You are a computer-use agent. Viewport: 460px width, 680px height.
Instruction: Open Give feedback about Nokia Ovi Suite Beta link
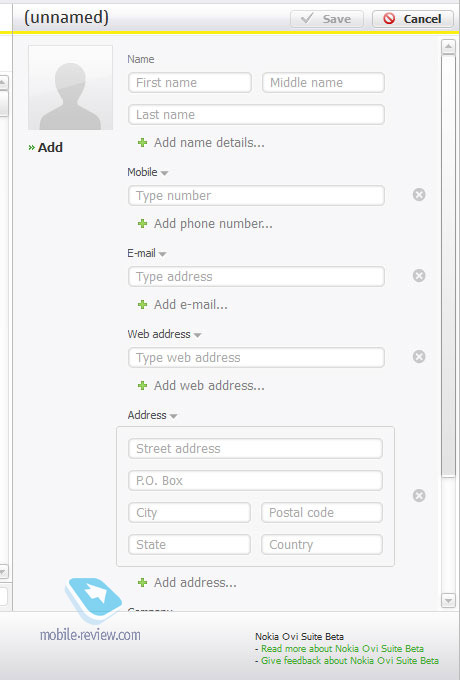pos(349,661)
